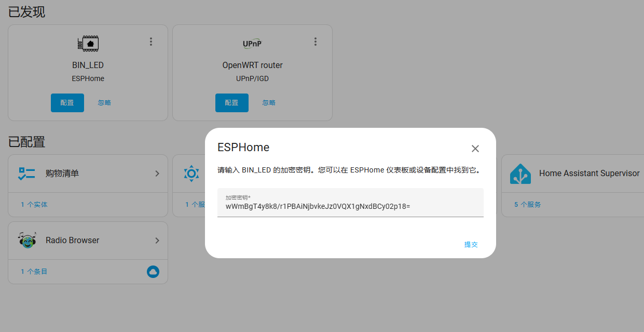644x332 pixels.
Task: Click 配置 button for OpenWRT router
Action: click(x=232, y=103)
